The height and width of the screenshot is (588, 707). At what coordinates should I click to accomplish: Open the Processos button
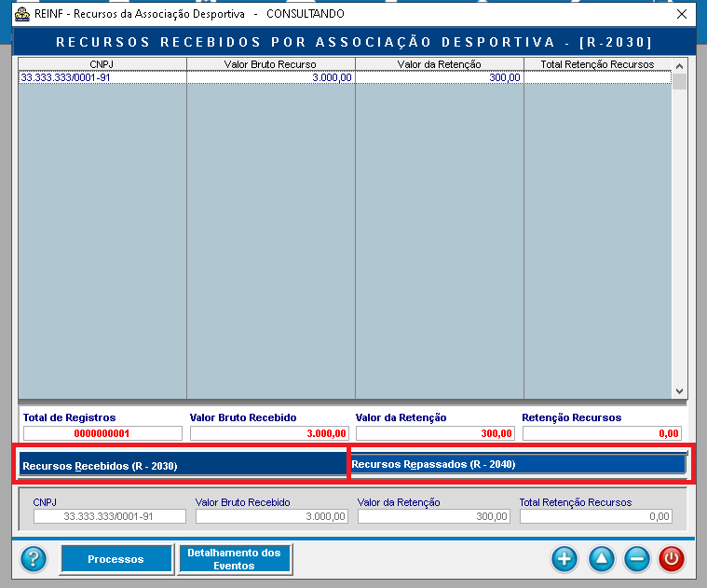coord(116,559)
